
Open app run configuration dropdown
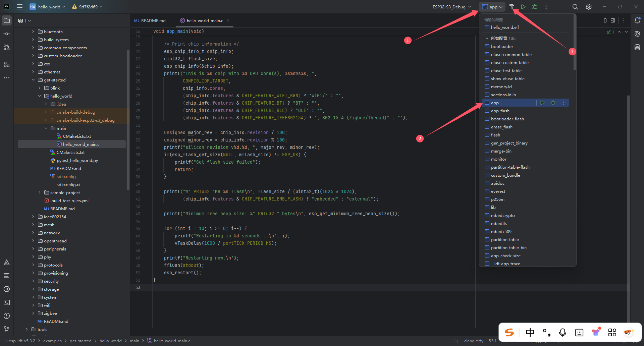[492, 7]
